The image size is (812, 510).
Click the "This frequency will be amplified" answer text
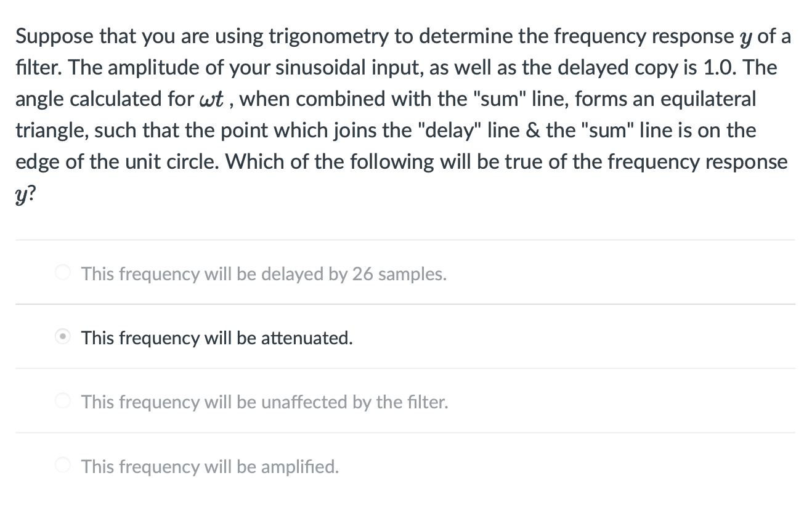point(210,466)
